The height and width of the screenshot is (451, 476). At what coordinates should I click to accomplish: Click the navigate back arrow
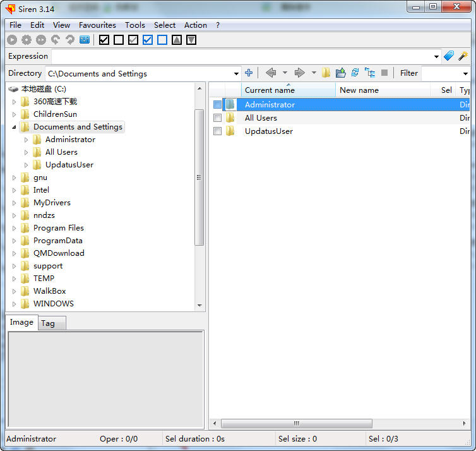271,73
